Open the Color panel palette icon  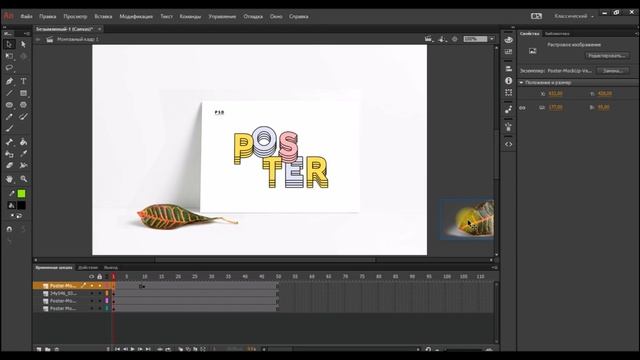pos(508,40)
